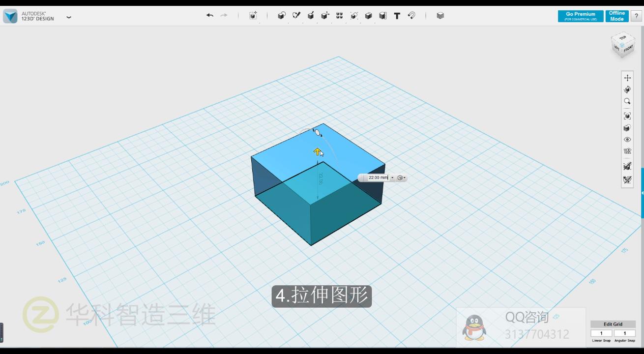Toggle the lower snap-off icon in nav bar

point(627,180)
